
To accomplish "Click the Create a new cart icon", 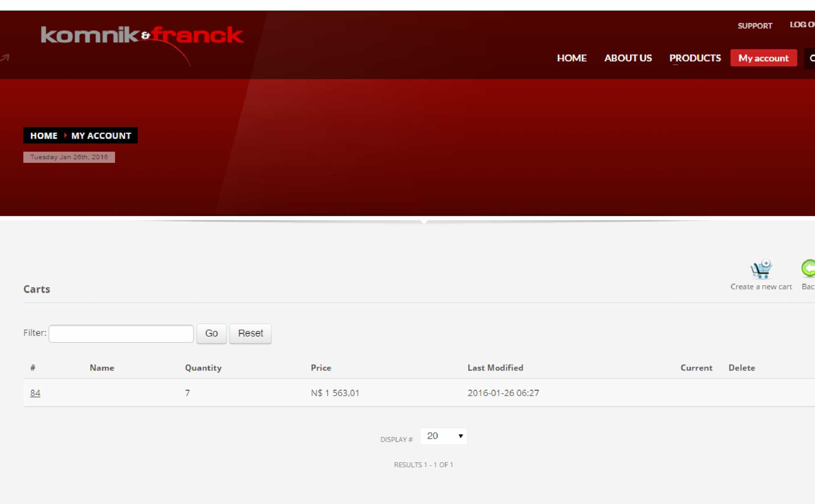I will (760, 269).
